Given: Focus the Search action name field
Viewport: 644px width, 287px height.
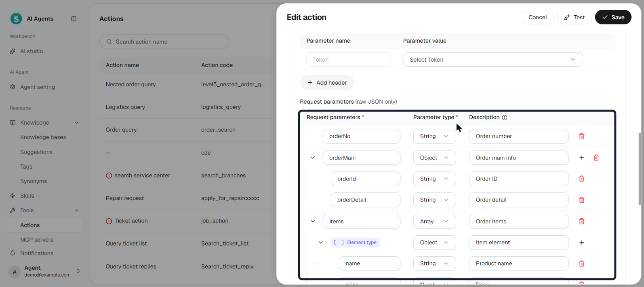Looking at the screenshot, I should coord(164,42).
